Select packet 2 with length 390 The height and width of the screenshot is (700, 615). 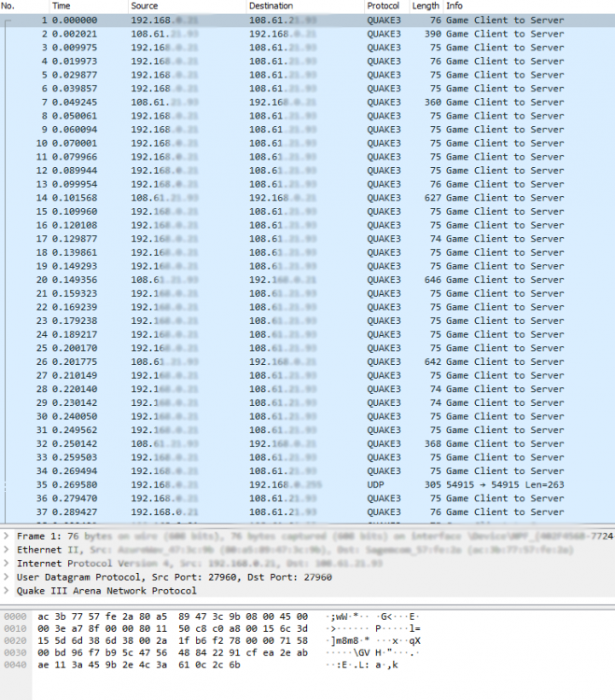coord(308,34)
